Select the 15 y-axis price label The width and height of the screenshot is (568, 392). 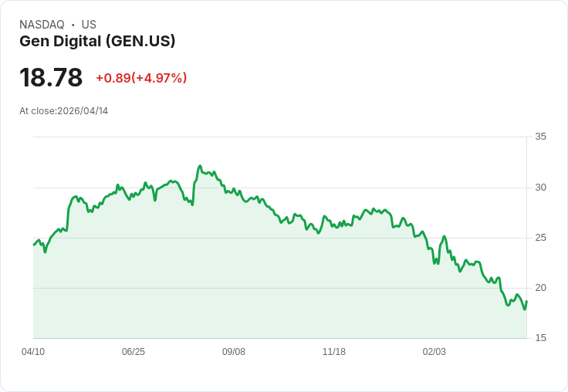[x=541, y=338]
